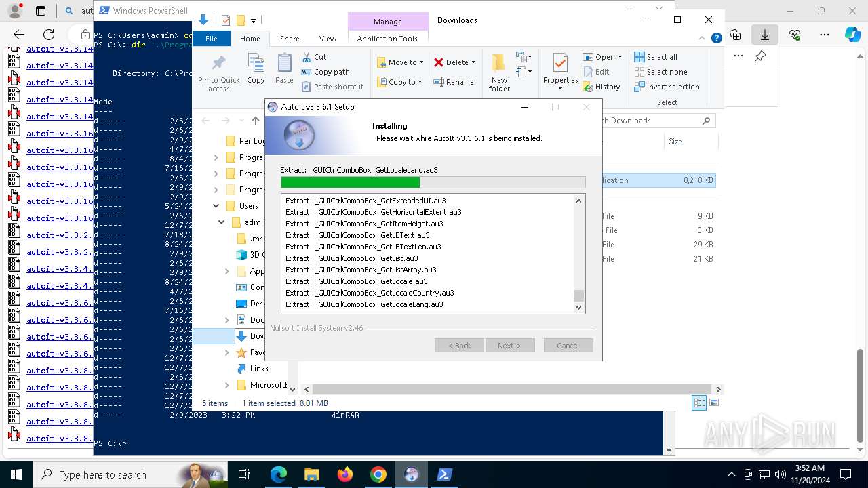Open the Application Tools tab
This screenshot has height=488, width=868.
click(x=387, y=39)
